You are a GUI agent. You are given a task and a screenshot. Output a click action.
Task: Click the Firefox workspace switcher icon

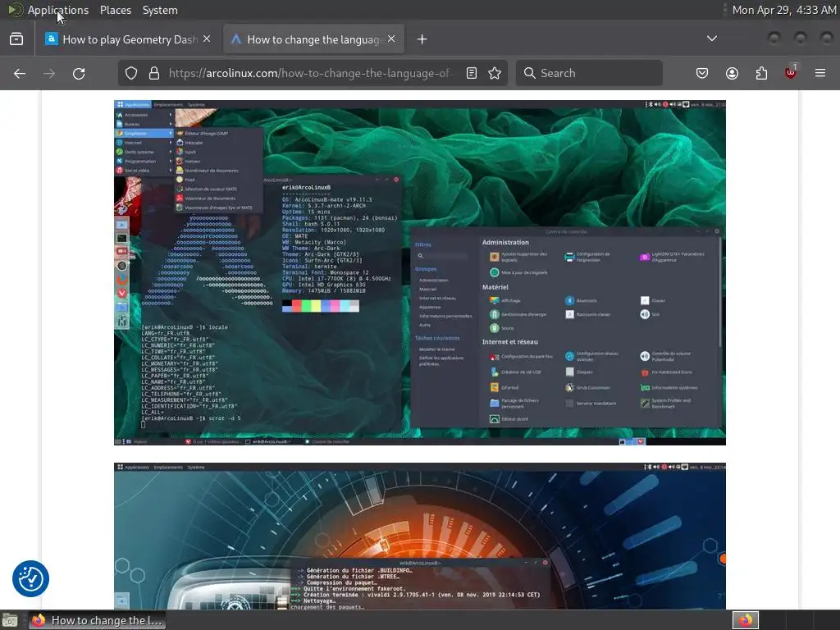point(746,620)
